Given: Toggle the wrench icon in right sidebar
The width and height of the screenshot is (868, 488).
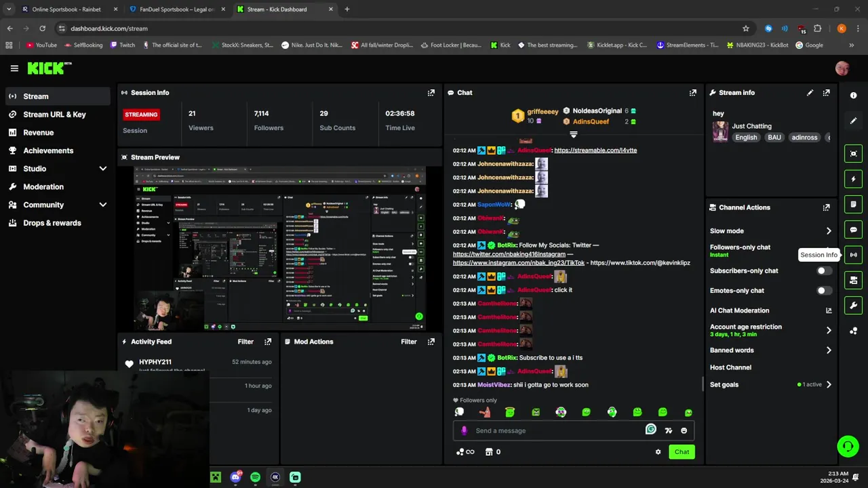Looking at the screenshot, I should (x=853, y=305).
